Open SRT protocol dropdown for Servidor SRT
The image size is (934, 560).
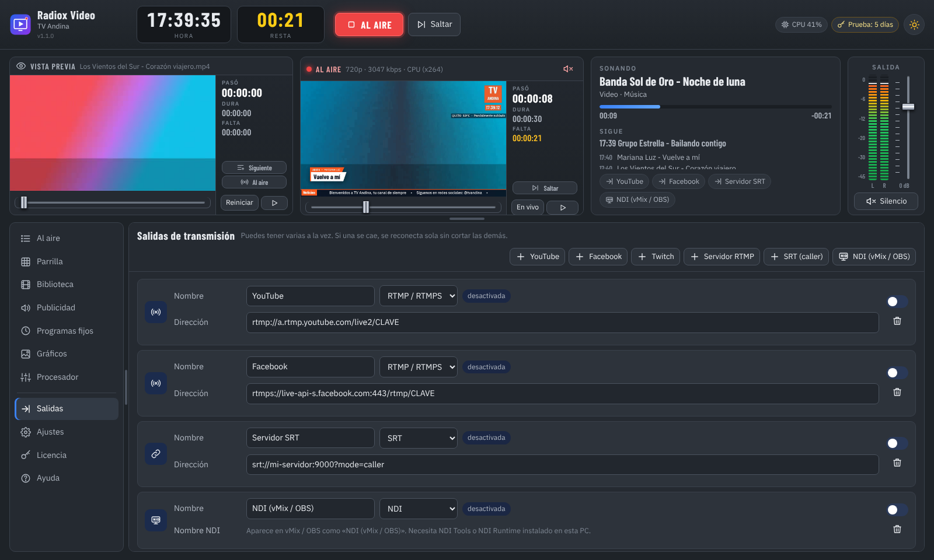point(419,438)
